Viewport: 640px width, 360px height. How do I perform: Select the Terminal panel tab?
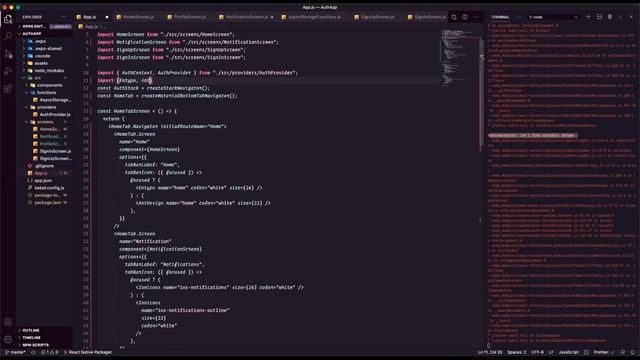point(500,17)
